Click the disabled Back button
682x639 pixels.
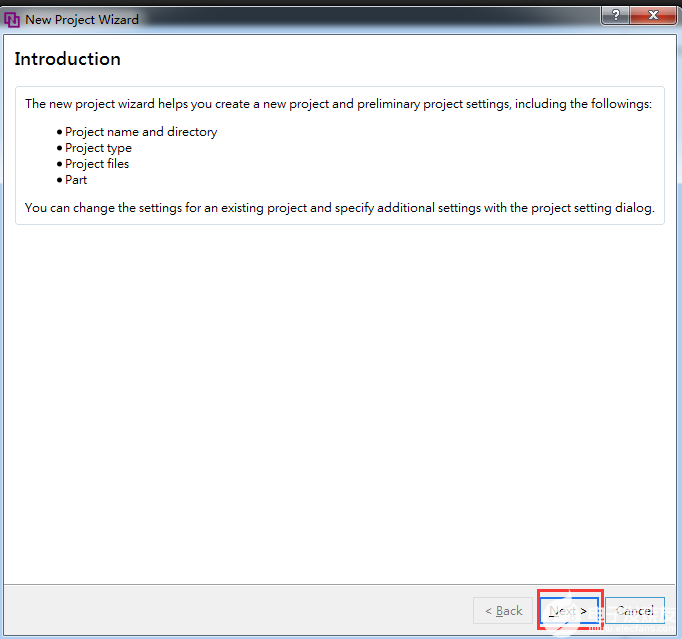coord(503,610)
